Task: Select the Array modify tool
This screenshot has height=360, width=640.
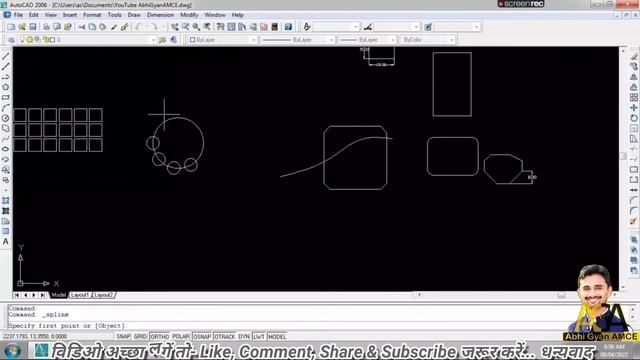Action: (x=633, y=97)
